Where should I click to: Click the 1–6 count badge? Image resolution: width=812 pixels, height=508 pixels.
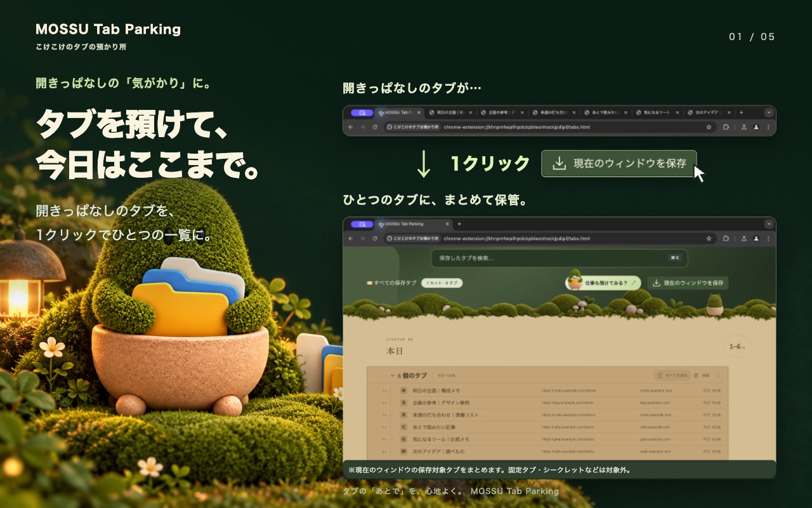(x=737, y=347)
